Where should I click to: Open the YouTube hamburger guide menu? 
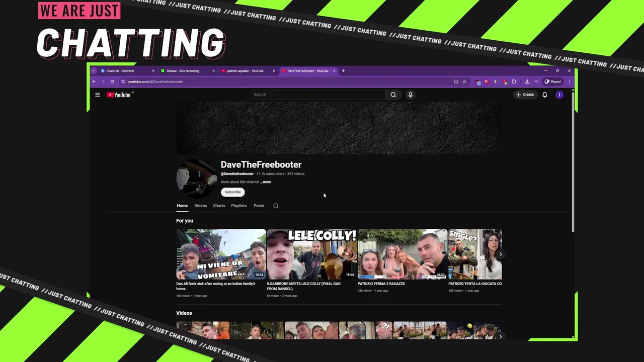tap(98, 95)
